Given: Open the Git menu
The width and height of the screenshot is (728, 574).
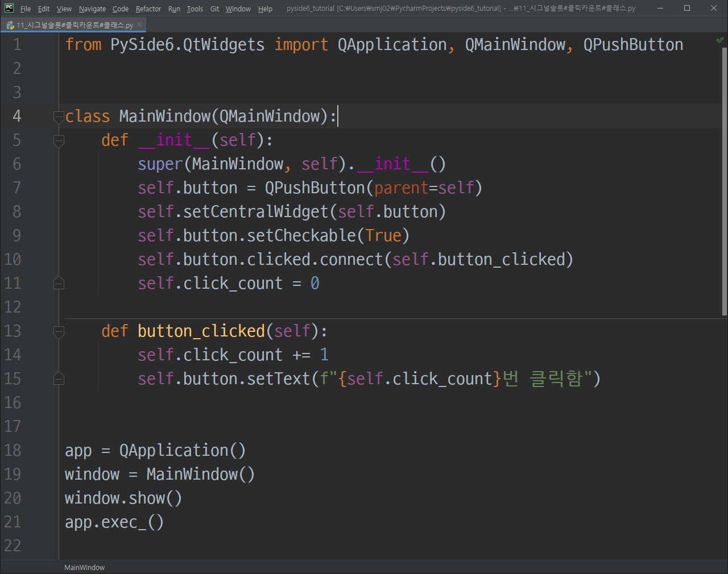Looking at the screenshot, I should point(215,9).
